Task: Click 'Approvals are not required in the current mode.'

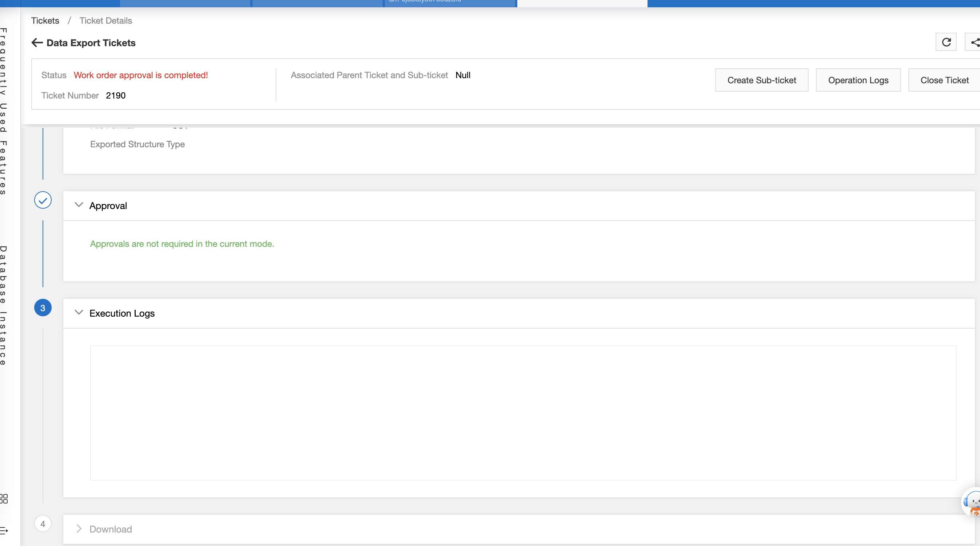Action: (182, 244)
